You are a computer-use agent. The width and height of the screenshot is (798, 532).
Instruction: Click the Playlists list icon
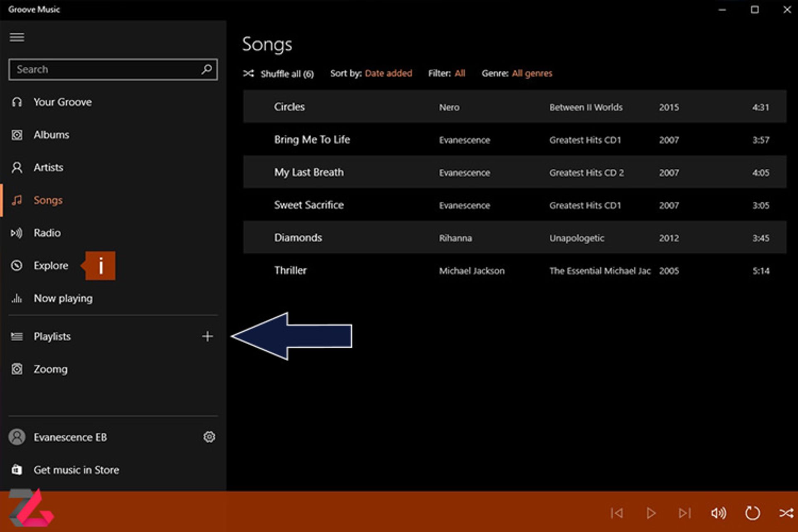(x=17, y=336)
